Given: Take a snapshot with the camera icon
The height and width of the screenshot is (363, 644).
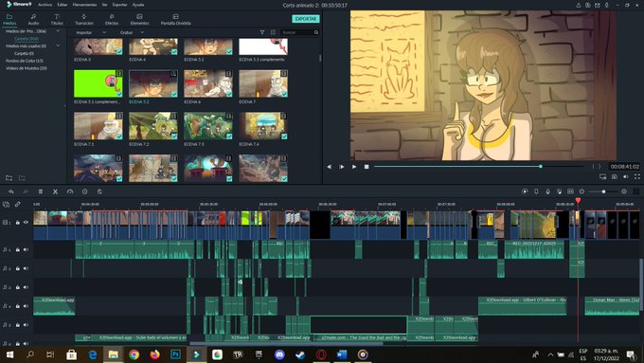Looking at the screenshot, I should pos(614,177).
